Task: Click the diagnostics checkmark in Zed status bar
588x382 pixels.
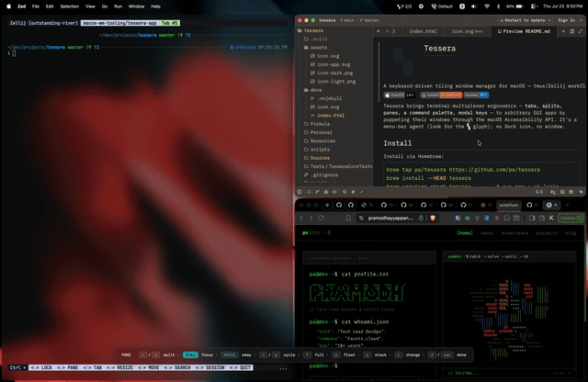Action: point(361,192)
